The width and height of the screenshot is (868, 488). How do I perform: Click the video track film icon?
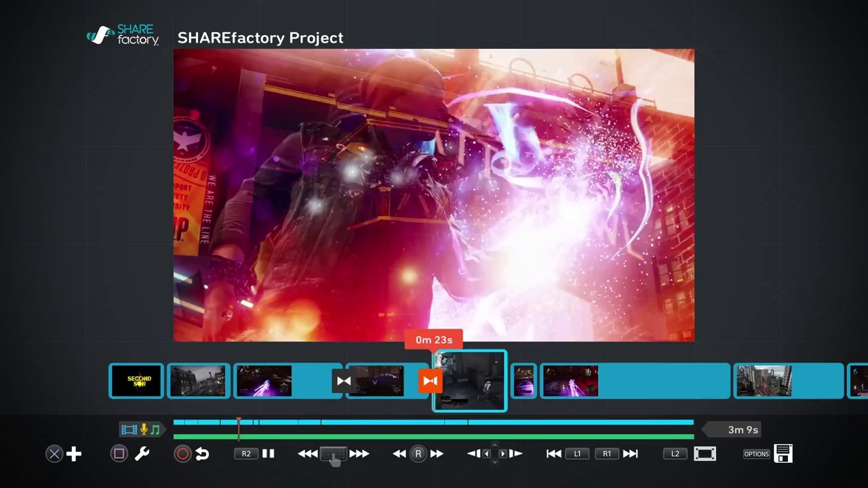129,430
